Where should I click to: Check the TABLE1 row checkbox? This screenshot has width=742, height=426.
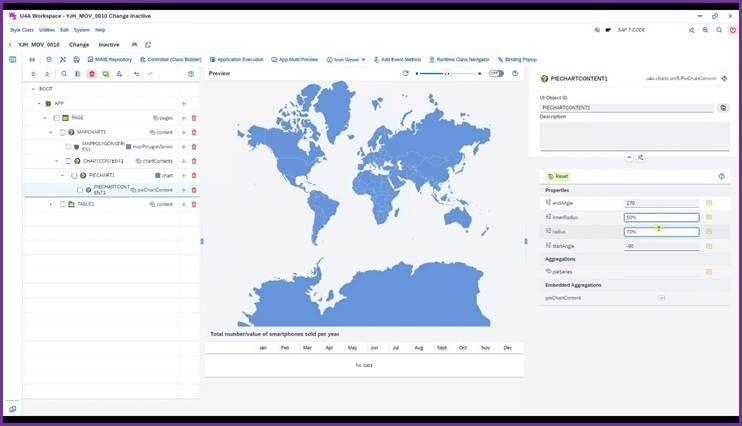[x=62, y=204]
